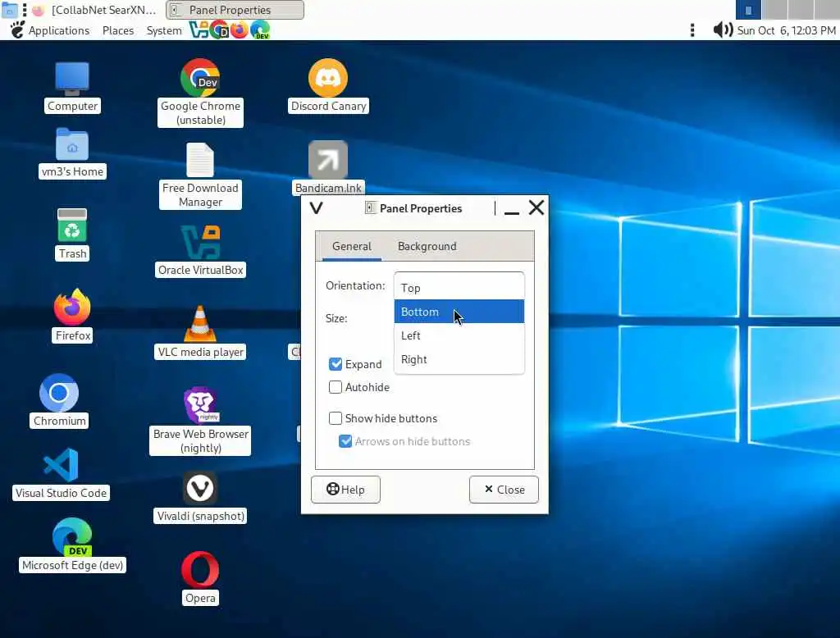Image resolution: width=840 pixels, height=638 pixels.
Task: Close Panel Properties with X title button
Action: pyautogui.click(x=536, y=207)
